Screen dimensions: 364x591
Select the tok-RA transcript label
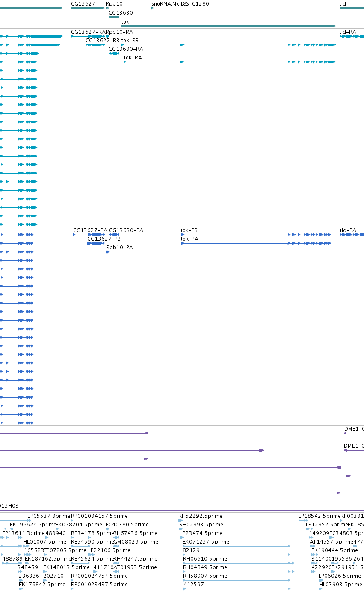[133, 57]
